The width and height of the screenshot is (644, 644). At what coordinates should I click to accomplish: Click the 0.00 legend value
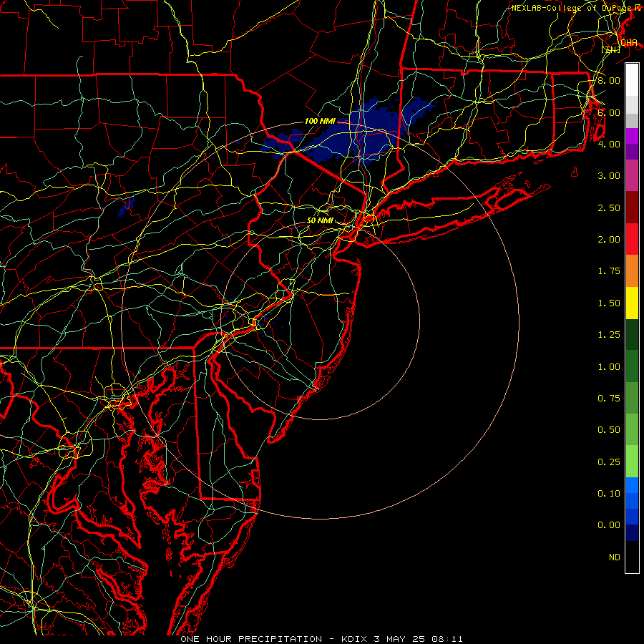pos(609,525)
